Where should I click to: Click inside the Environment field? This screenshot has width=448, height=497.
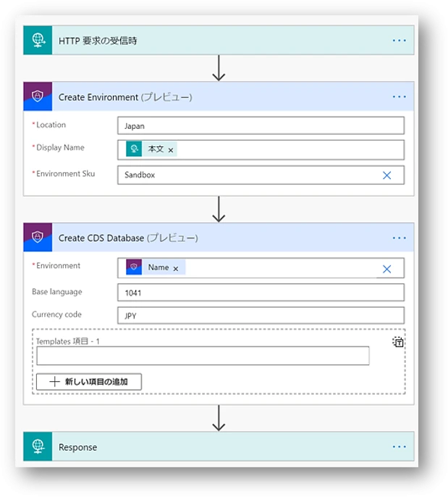[x=261, y=268]
